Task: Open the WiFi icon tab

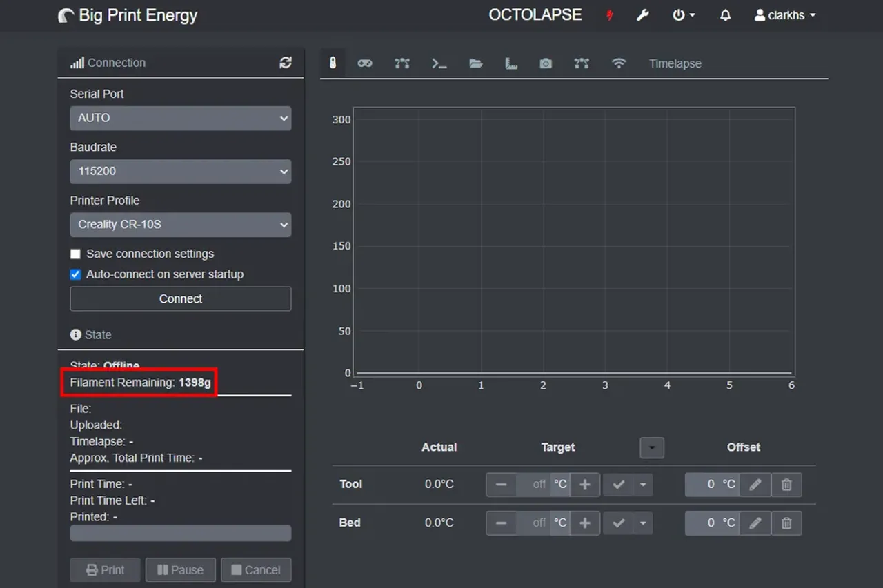Action: point(619,63)
